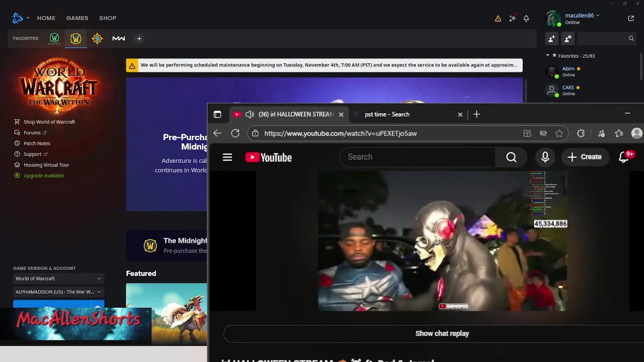This screenshot has height=362, width=644.
Task: Click the friend settings icon beside add friend
Action: point(568,38)
